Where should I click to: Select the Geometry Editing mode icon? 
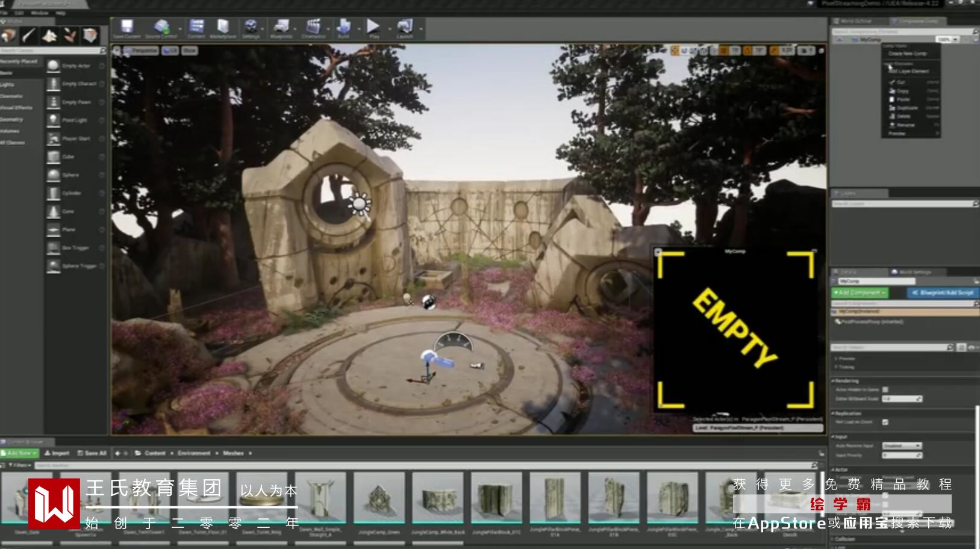[x=90, y=36]
